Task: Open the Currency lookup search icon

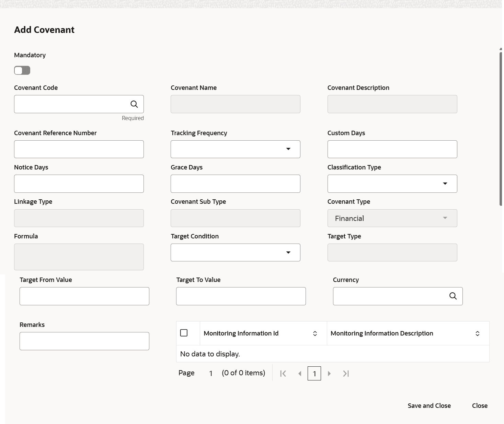Action: pos(453,296)
